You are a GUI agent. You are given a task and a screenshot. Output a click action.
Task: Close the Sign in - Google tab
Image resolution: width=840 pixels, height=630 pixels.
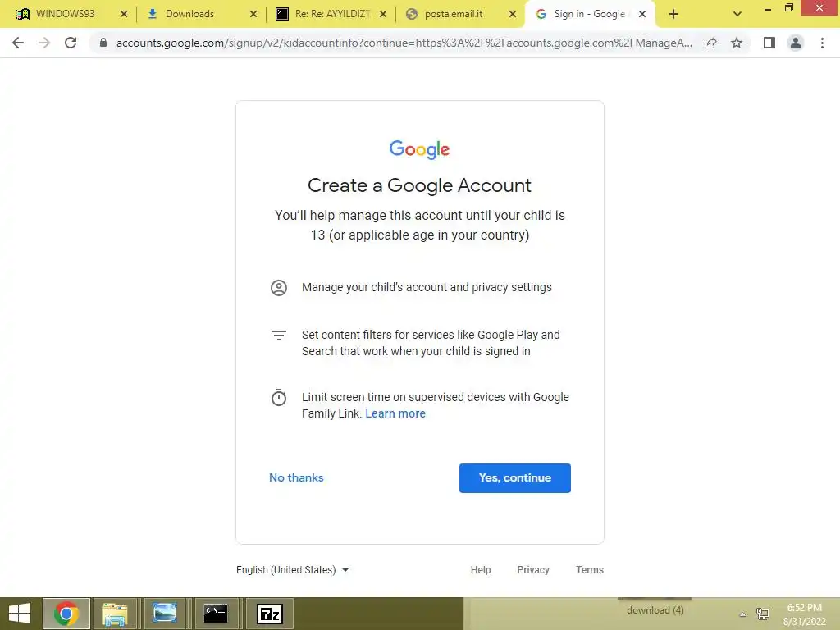click(642, 14)
